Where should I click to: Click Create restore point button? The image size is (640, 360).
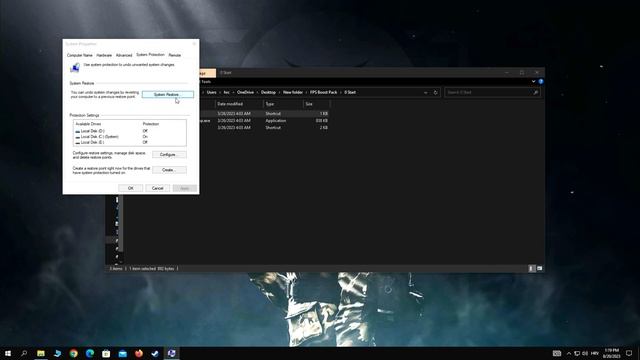(x=169, y=170)
